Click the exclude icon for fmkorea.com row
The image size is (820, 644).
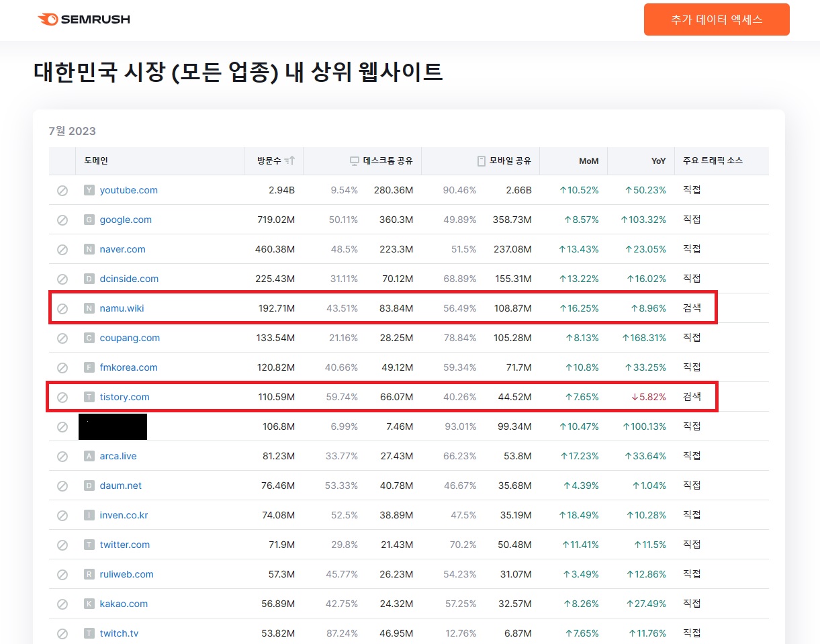point(62,368)
